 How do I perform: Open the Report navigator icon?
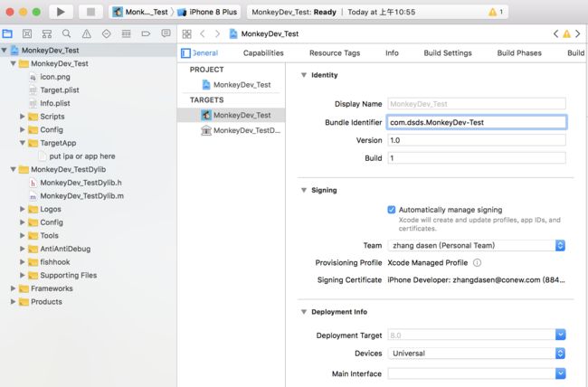pos(166,33)
